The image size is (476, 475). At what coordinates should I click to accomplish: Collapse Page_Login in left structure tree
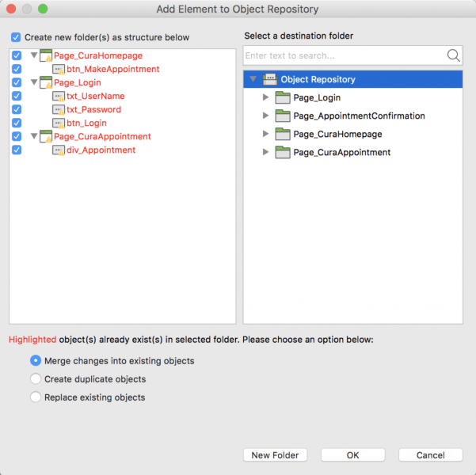tap(34, 83)
